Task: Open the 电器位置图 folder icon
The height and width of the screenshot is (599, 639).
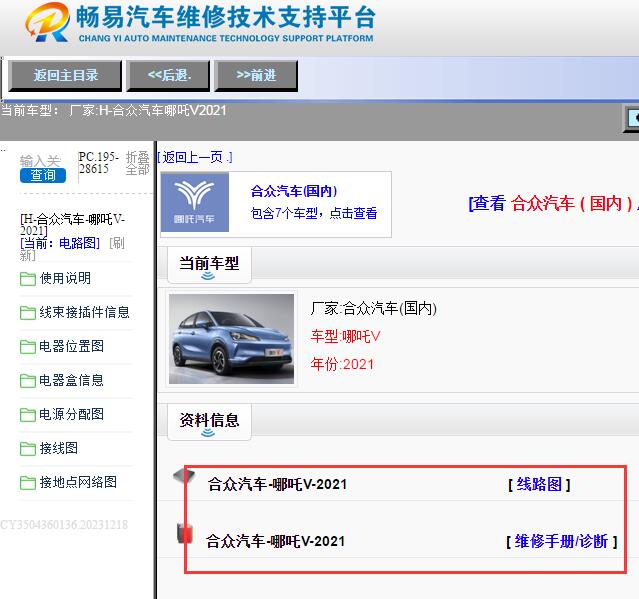Action: click(28, 347)
